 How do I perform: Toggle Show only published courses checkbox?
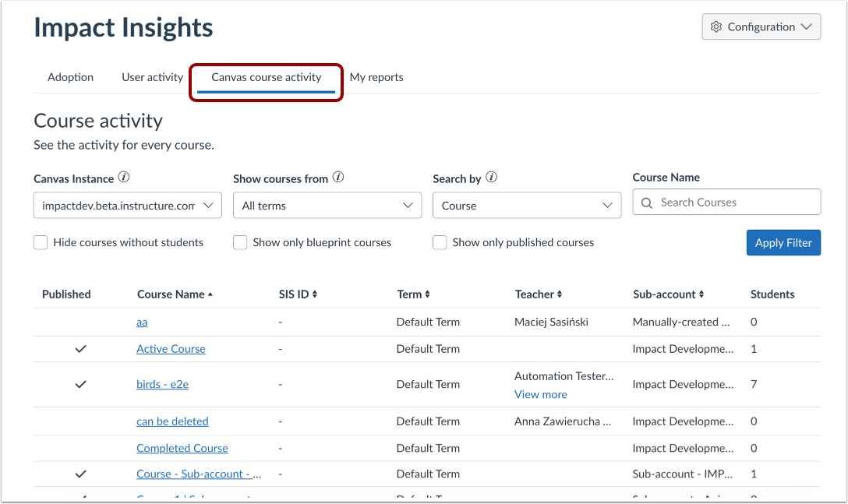440,243
